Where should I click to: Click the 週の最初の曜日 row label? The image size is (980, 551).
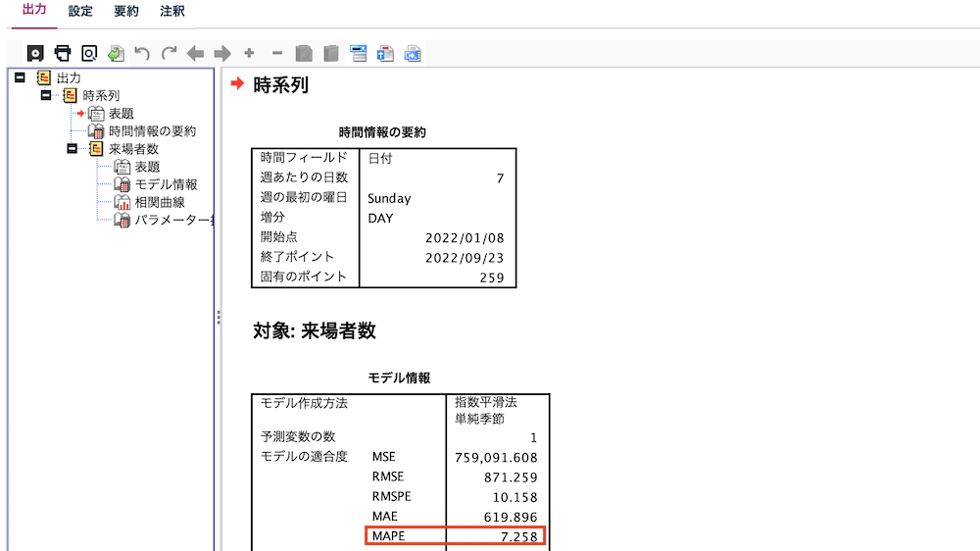pos(304,198)
